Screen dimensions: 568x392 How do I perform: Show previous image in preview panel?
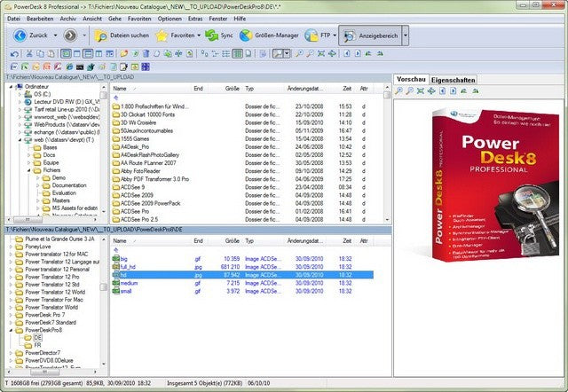pyautogui.click(x=442, y=91)
